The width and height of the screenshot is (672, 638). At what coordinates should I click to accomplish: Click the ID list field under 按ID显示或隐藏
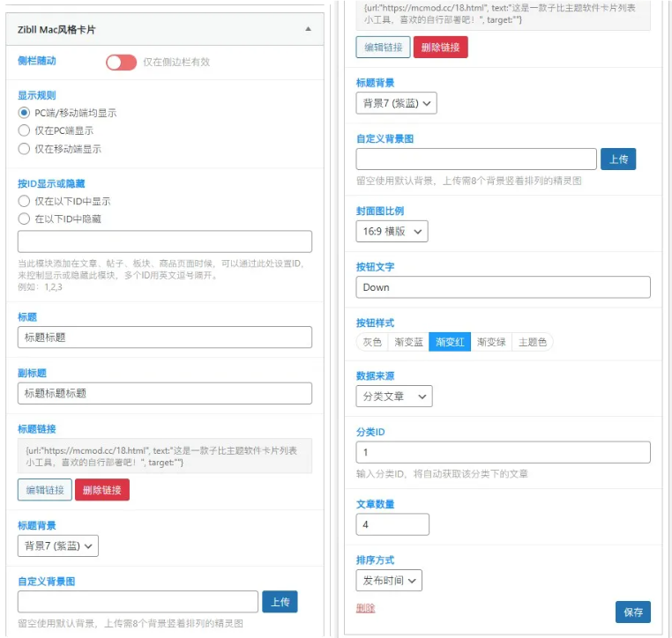point(164,242)
